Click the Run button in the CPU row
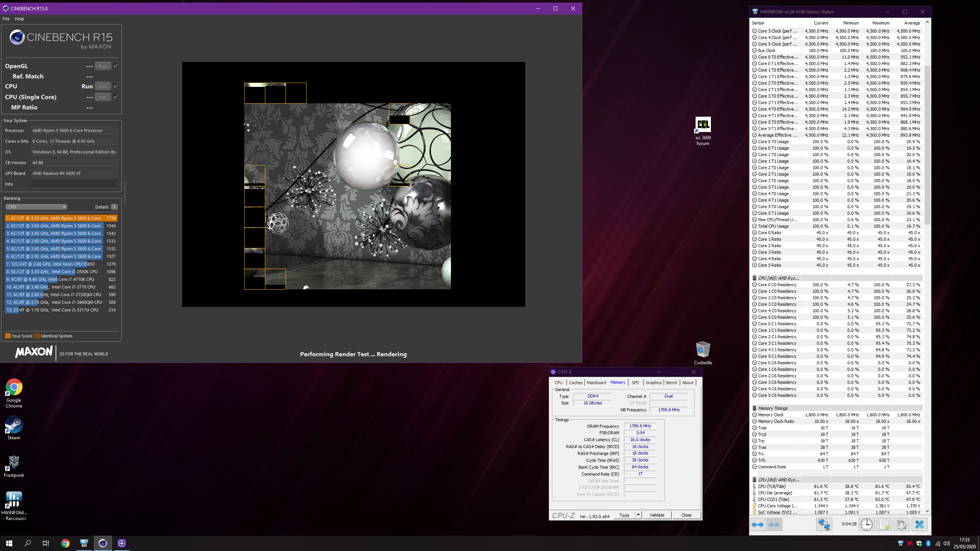 103,86
